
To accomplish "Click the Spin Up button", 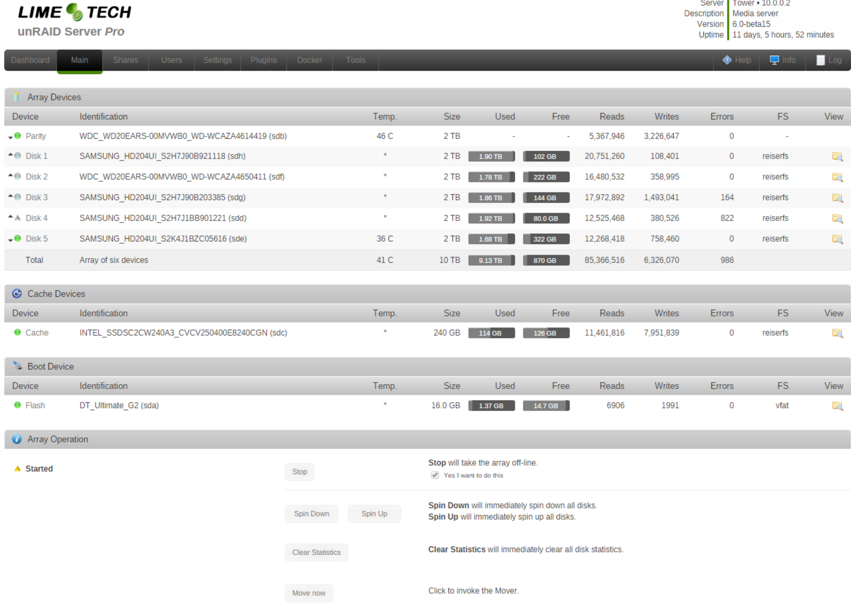I will [x=374, y=514].
